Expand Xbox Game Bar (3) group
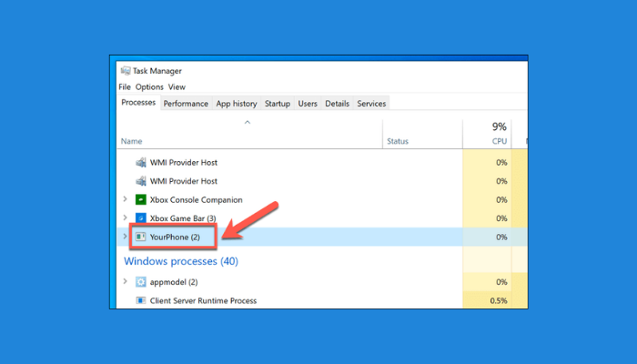Screen dimensions: 637x364 (x=126, y=217)
